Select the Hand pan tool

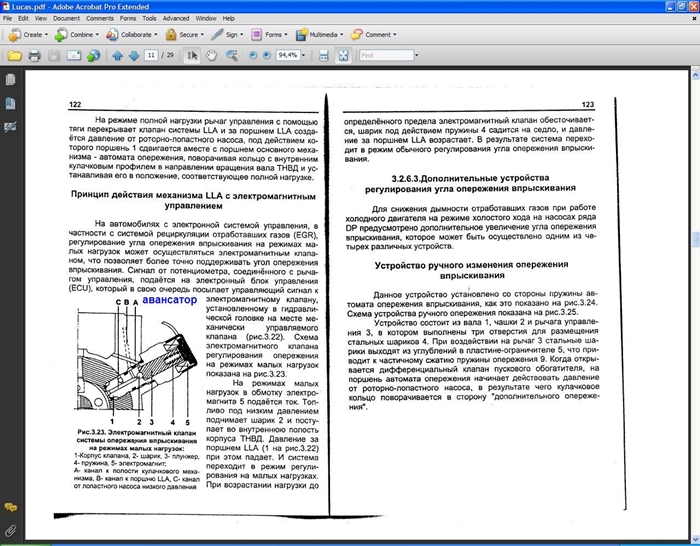point(211,55)
